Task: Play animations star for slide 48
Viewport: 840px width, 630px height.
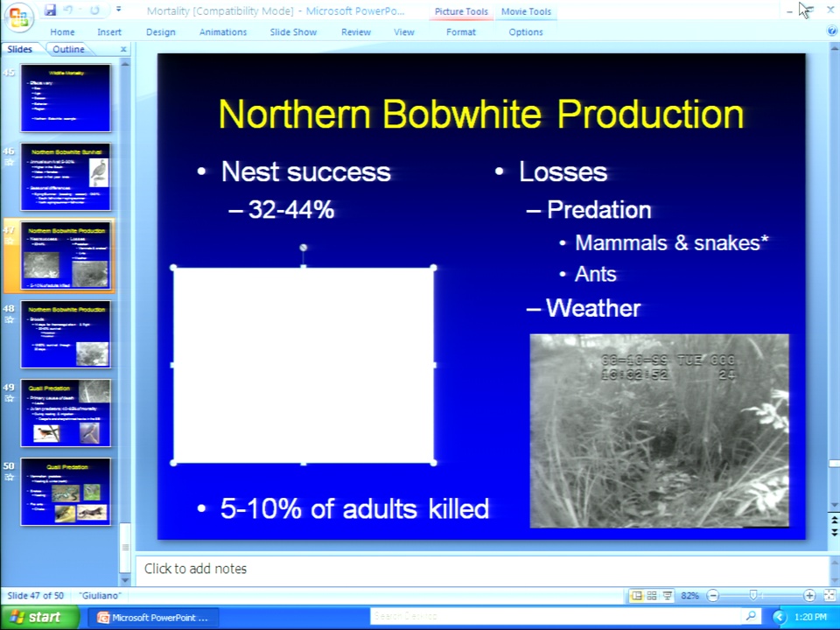Action: 9,320
